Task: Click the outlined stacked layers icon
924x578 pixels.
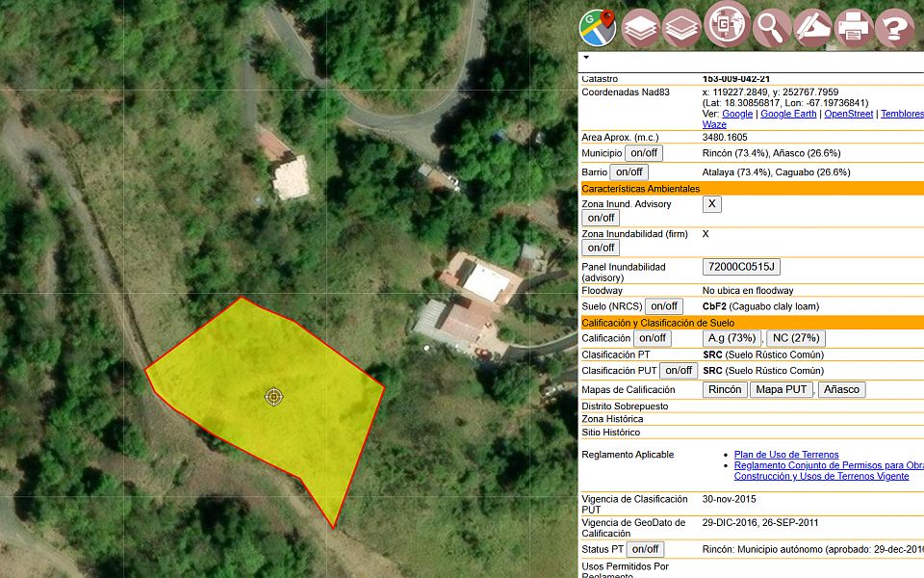Action: [x=681, y=28]
